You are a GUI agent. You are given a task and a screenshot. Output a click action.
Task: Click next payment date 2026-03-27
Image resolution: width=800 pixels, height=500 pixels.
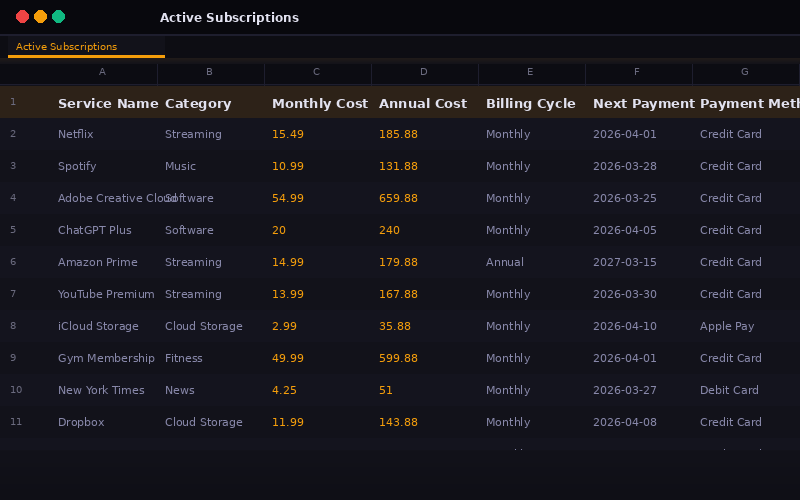click(x=639, y=390)
